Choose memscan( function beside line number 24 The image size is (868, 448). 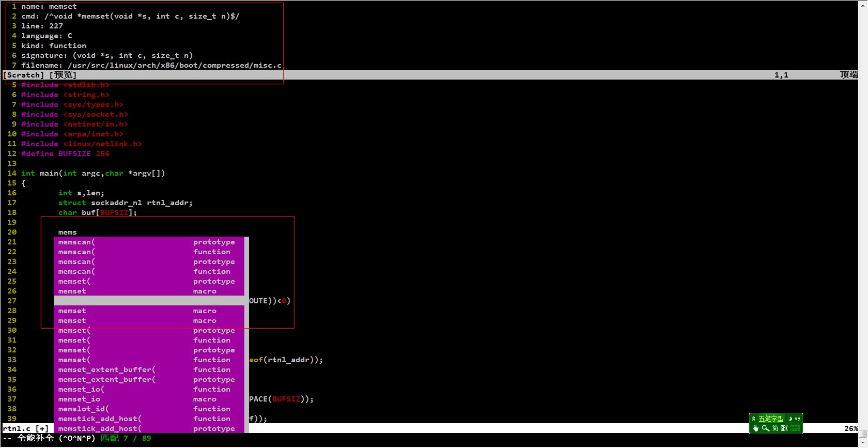pos(149,271)
